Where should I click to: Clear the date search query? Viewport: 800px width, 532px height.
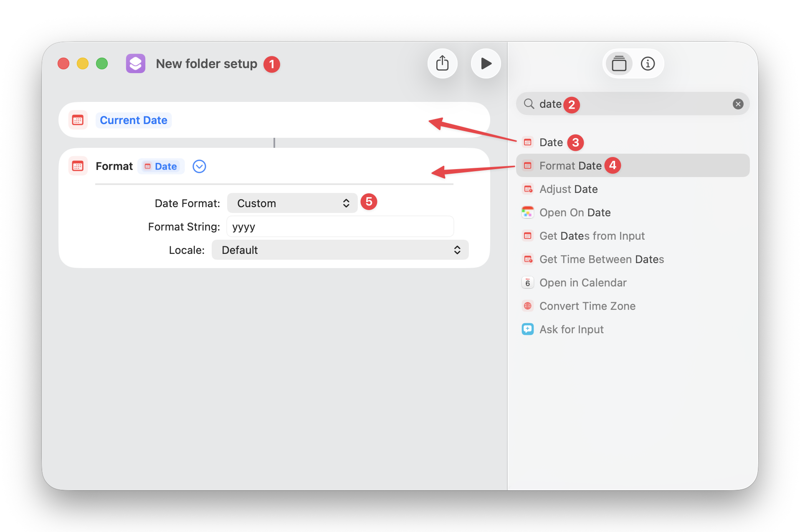coord(738,104)
